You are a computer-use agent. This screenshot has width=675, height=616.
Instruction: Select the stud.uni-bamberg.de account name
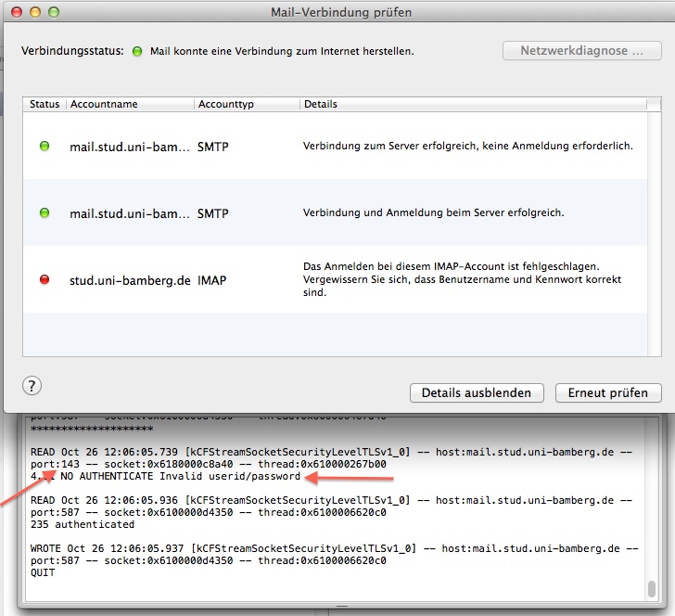[130, 280]
